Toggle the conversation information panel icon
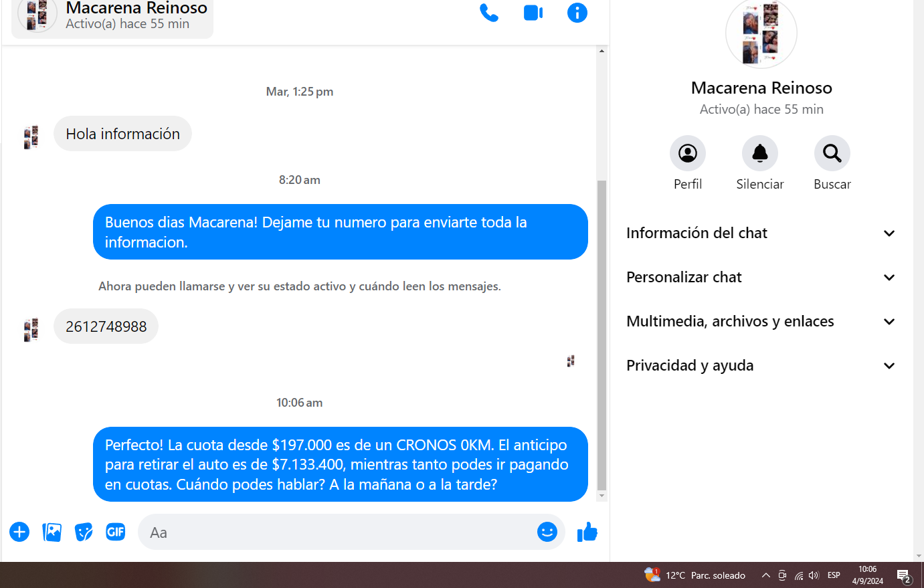 coord(577,13)
